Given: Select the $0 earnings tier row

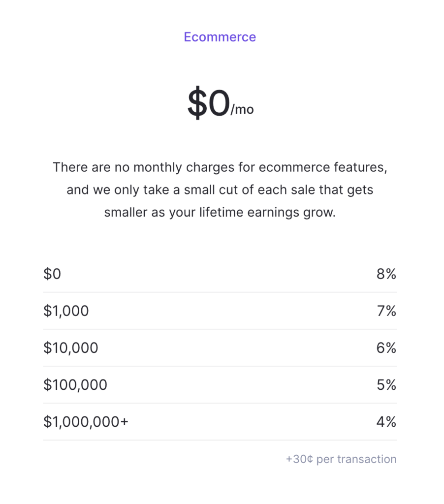Looking at the screenshot, I should (x=220, y=274).
